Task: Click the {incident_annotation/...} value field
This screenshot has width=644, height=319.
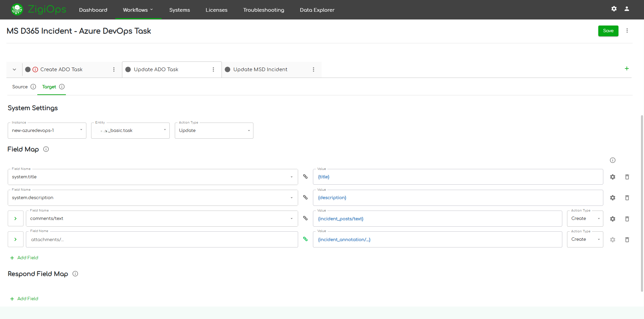Action: 437,239
